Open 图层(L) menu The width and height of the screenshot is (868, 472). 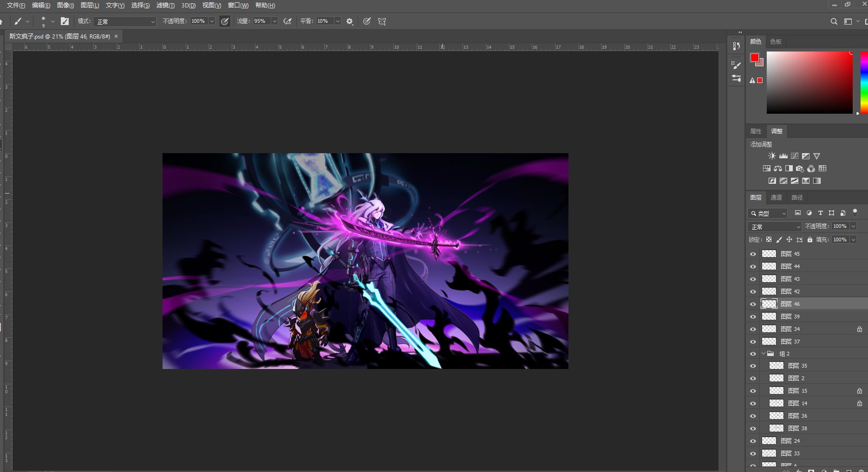(90, 6)
